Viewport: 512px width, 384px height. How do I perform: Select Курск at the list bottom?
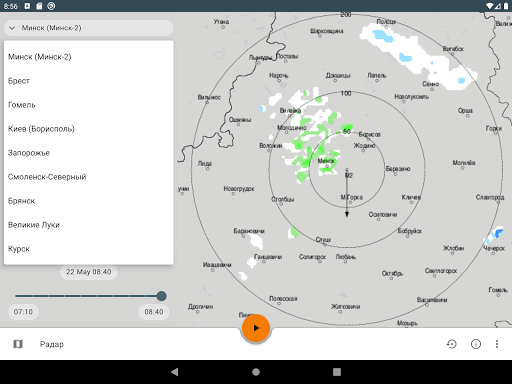coord(89,249)
